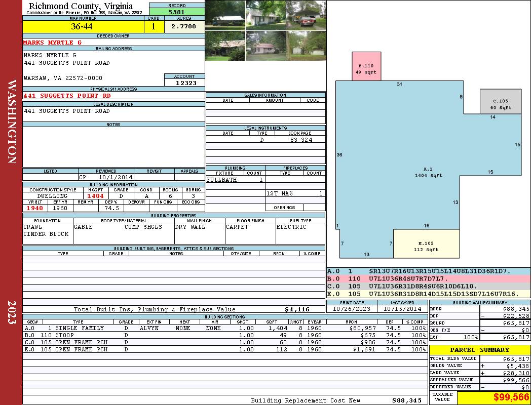Open the photo showing two small sheds
Screen dimensions: 532x405
tap(306, 46)
